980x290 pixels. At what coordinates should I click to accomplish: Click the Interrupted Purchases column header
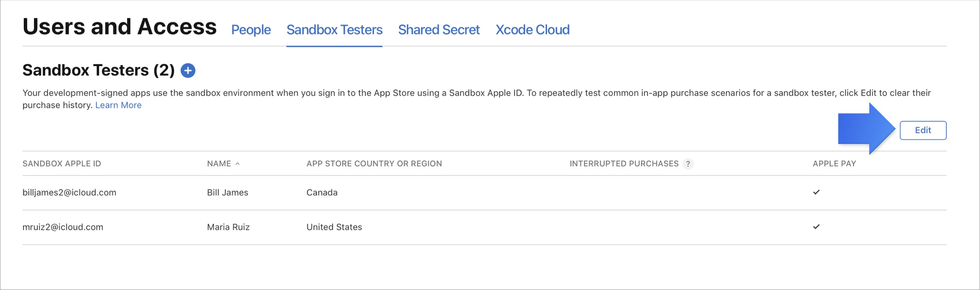(624, 164)
